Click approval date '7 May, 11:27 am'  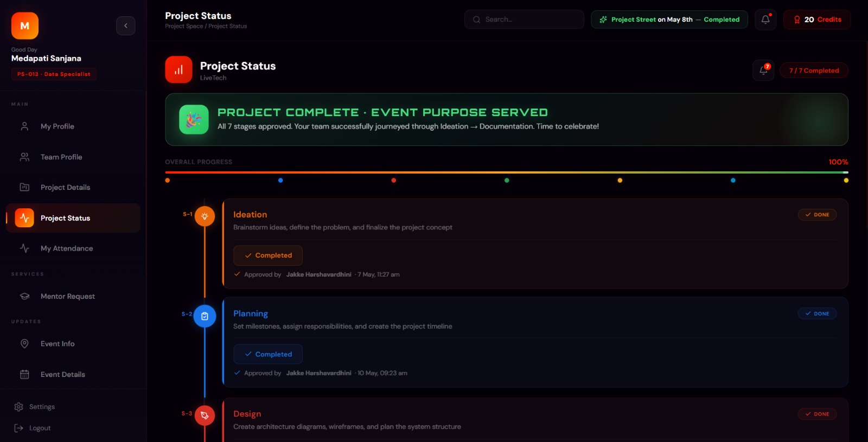pos(379,274)
